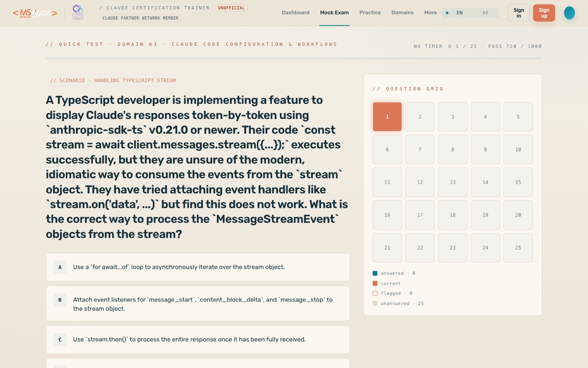Click the UNOFFICIAL badge
Viewport: 588px width, 368px height.
tap(231, 8)
